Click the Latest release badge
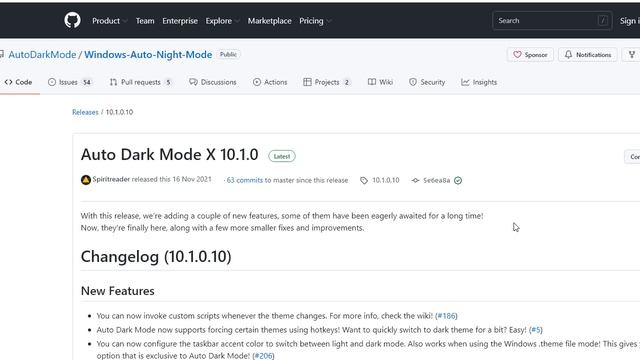The image size is (640, 360). pos(282,156)
